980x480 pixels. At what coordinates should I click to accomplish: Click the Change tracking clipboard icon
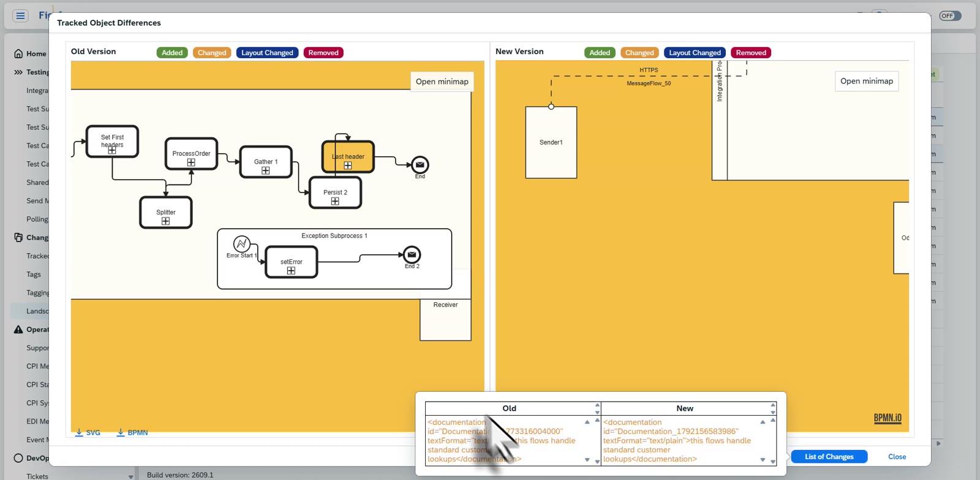click(x=18, y=237)
